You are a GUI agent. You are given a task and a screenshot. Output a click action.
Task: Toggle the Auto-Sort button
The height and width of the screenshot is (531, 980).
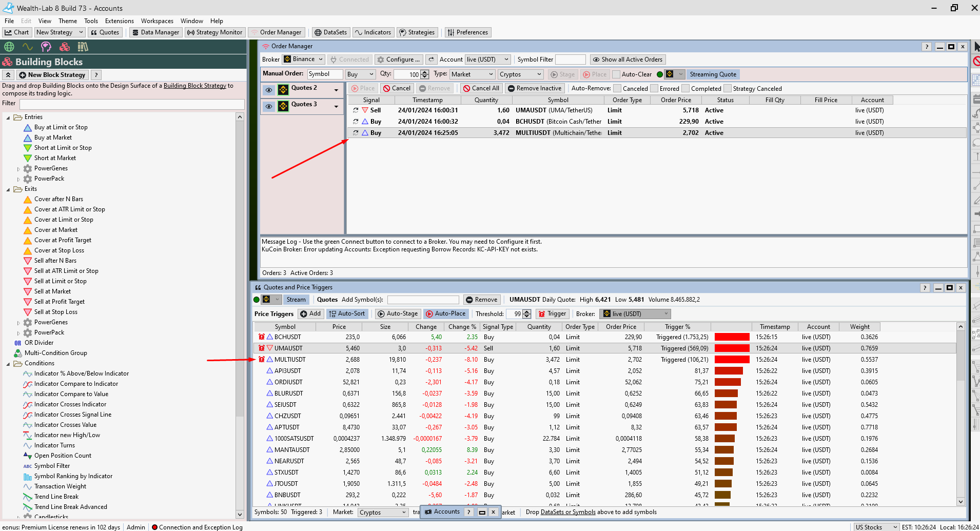(347, 314)
